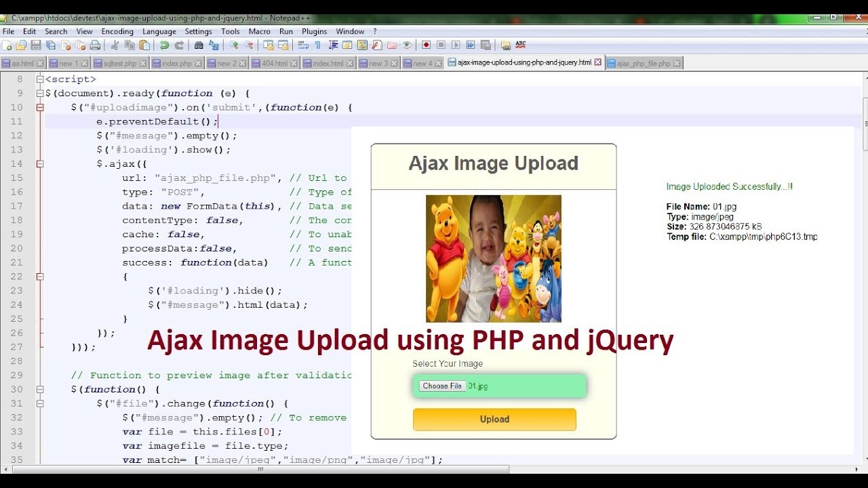Click the 'Ajax Image Upload' heading
Image resolution: width=868 pixels, height=488 pixels.
[494, 163]
